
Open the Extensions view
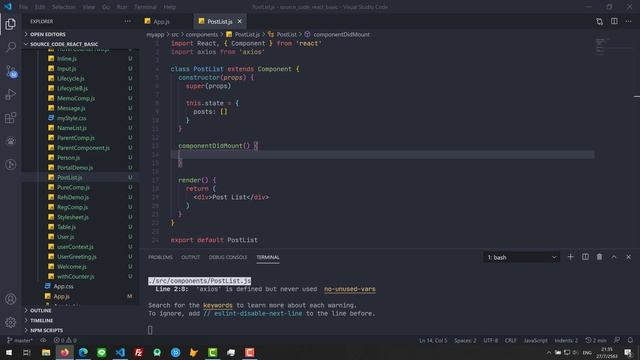tap(11, 118)
